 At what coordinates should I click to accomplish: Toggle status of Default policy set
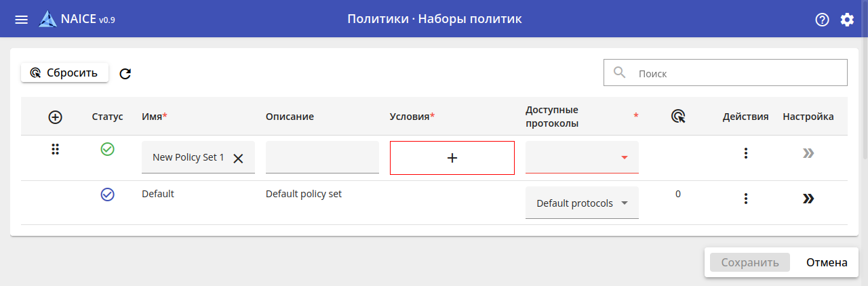pyautogui.click(x=107, y=195)
